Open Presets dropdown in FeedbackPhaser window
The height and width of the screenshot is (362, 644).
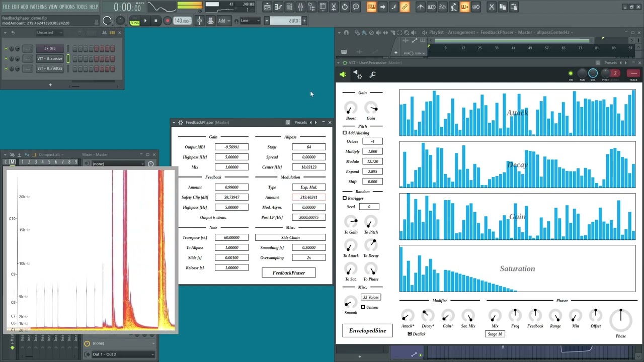(300, 122)
